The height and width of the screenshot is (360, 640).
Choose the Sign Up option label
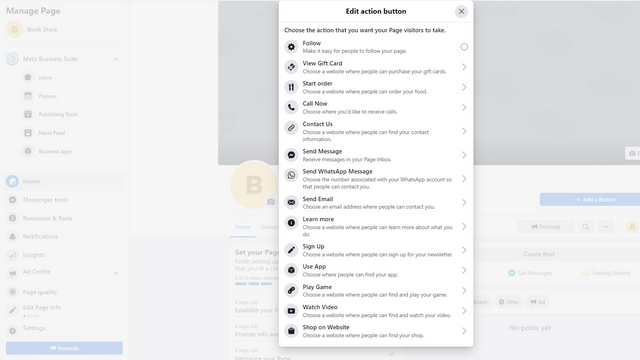(x=313, y=247)
